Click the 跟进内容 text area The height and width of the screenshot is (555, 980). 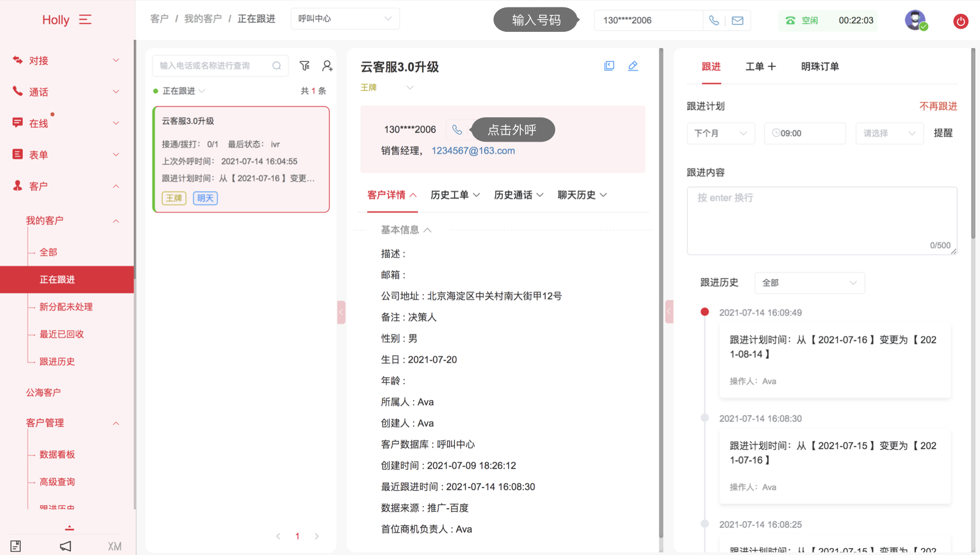(821, 220)
